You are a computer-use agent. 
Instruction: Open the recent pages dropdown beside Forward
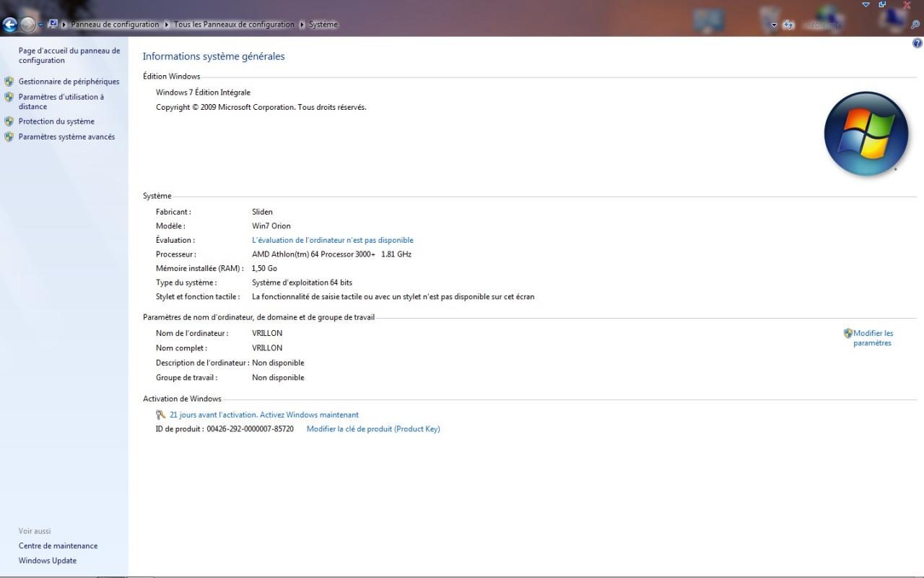tap(40, 25)
